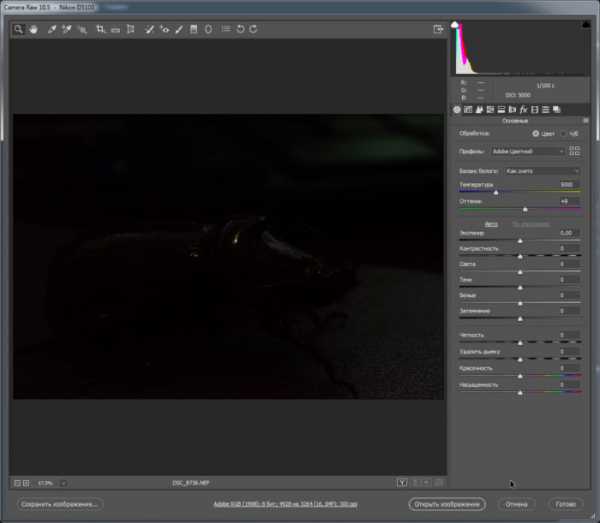Pick the White Balance eyedropper tool
The height and width of the screenshot is (523, 600).
[52, 30]
